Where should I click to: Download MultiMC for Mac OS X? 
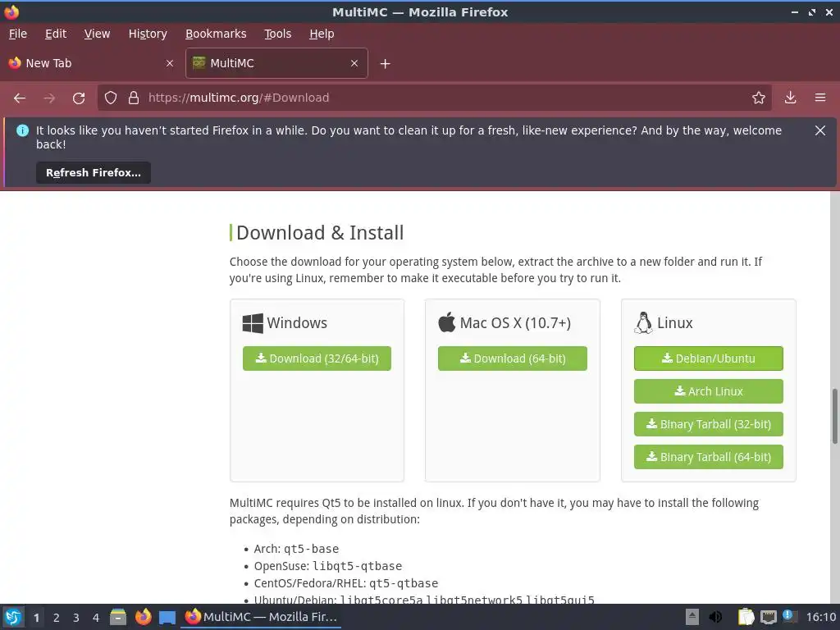point(512,358)
